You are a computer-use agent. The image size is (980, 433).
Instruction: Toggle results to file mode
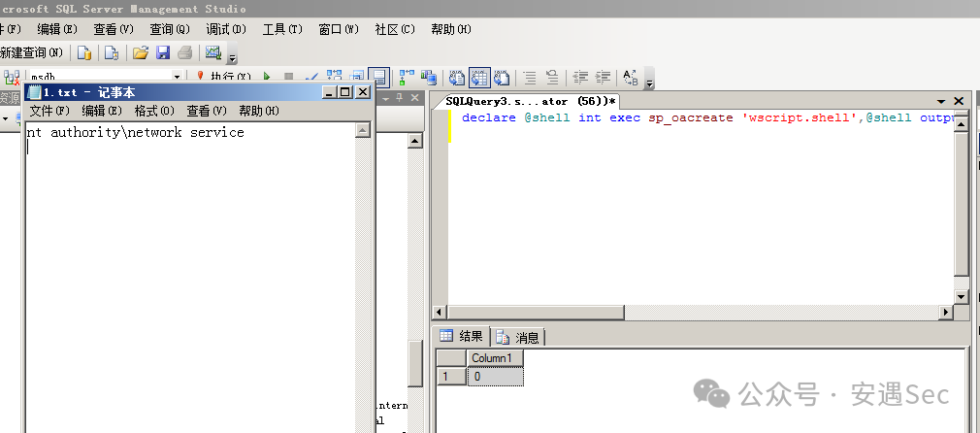click(x=502, y=77)
